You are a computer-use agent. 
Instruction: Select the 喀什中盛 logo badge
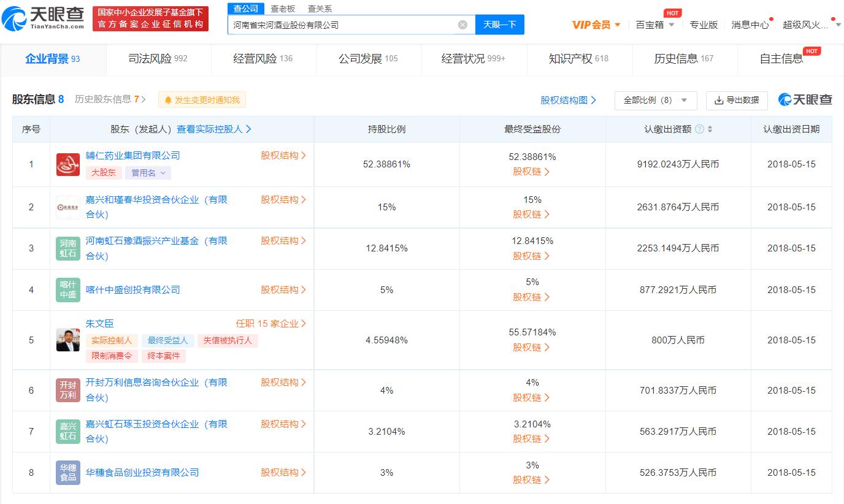point(68,290)
